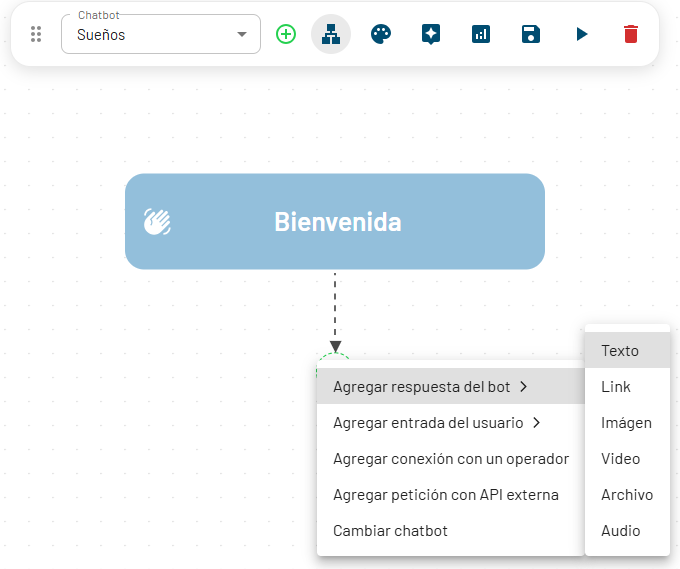Run the chatbot with the play icon
The image size is (680, 569).
[x=581, y=34]
